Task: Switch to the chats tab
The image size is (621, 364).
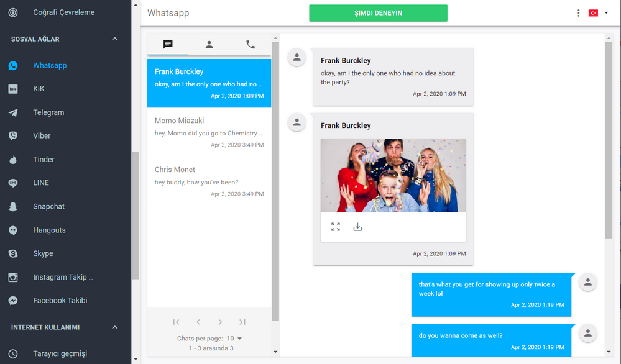Action: [x=168, y=44]
